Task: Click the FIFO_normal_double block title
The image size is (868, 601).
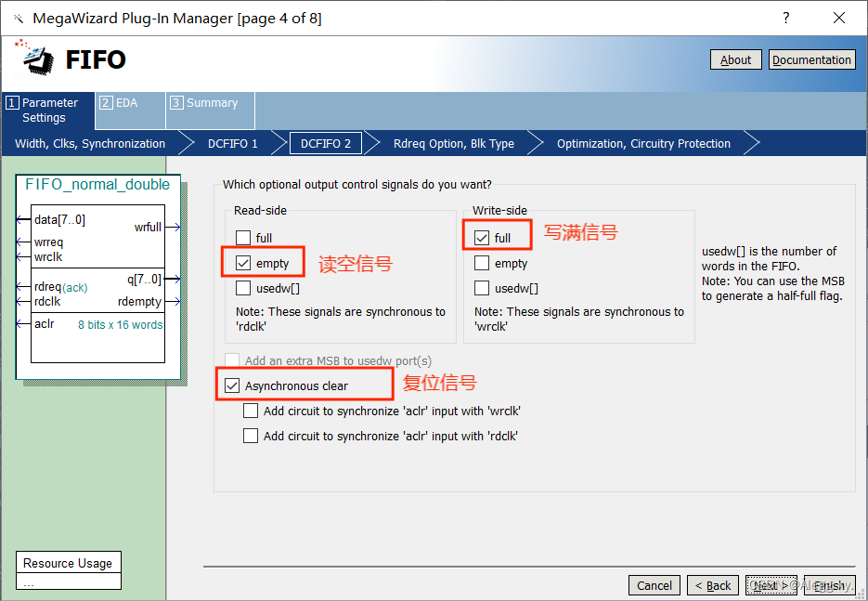Action: point(97,185)
